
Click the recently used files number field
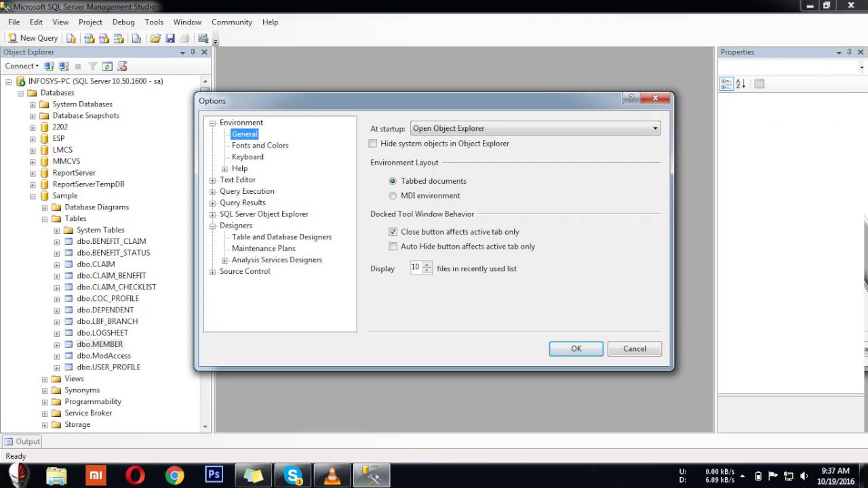pos(415,268)
